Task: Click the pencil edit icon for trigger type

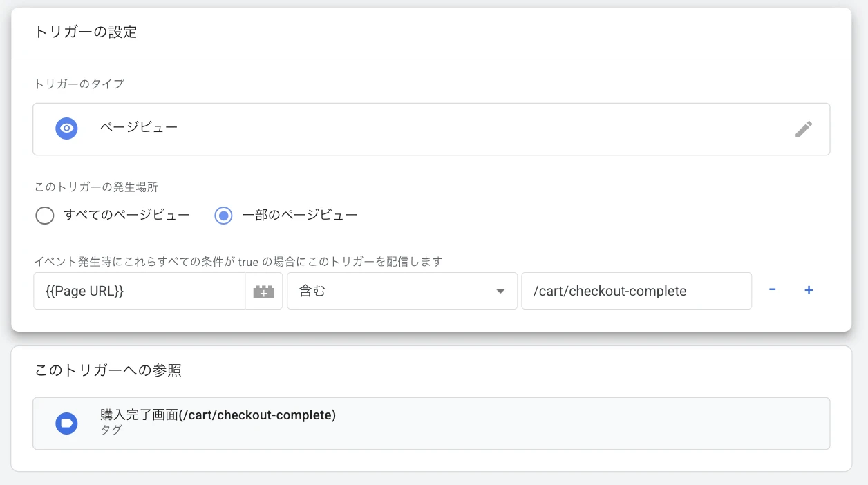Action: point(803,129)
